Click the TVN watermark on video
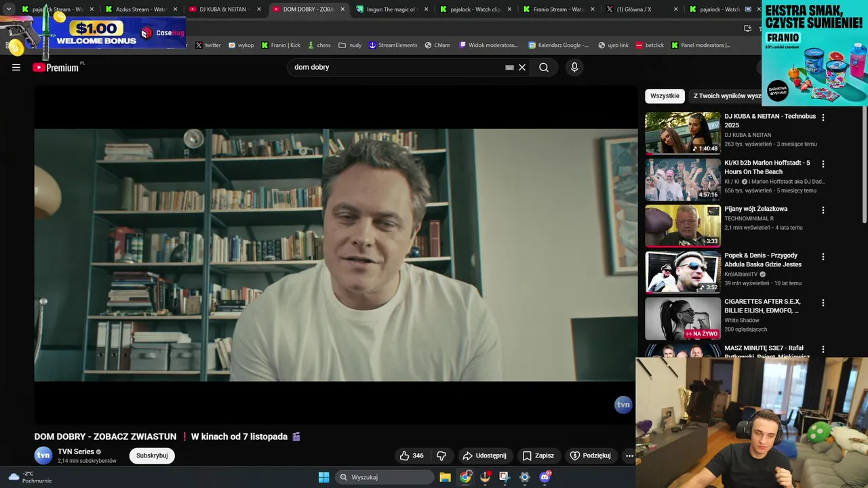Viewport: 868px width, 488px height. [623, 405]
